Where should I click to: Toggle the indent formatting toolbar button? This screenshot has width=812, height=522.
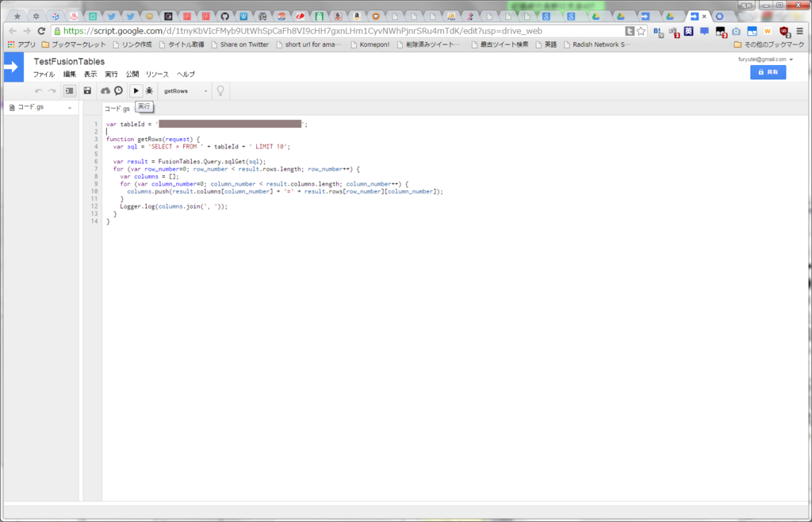point(69,91)
